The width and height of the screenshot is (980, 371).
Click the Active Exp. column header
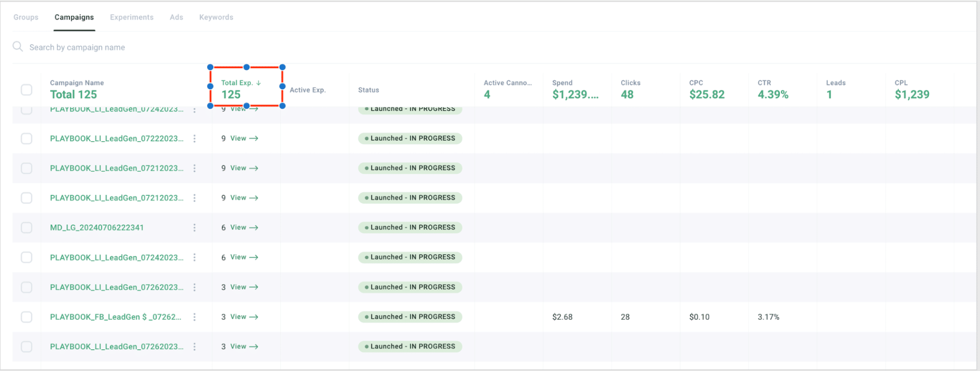click(308, 90)
